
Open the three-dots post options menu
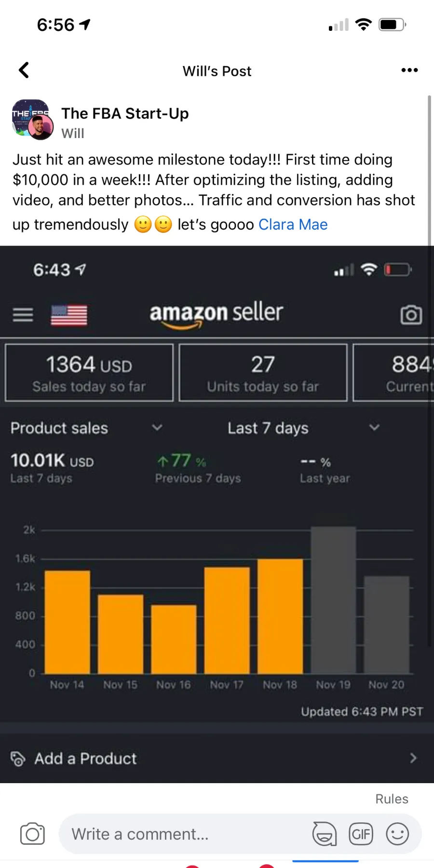409,70
